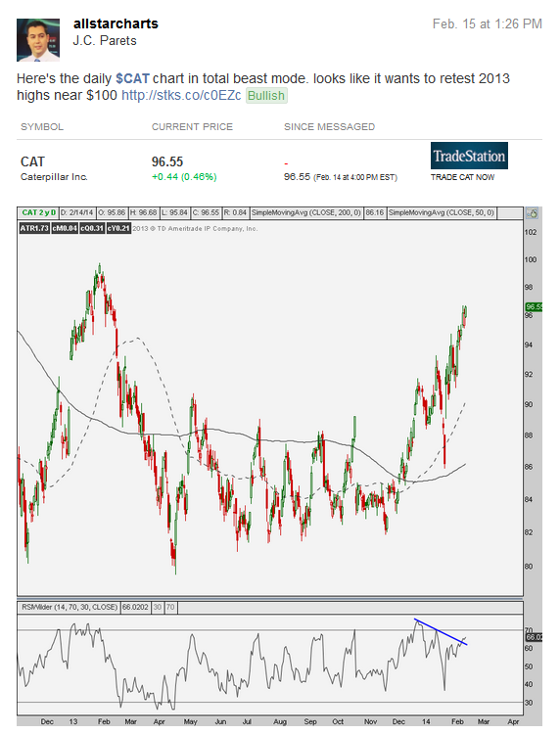This screenshot has height=734, width=560.
Task: Select the SINCE MESSAGED column header
Action: tap(329, 127)
